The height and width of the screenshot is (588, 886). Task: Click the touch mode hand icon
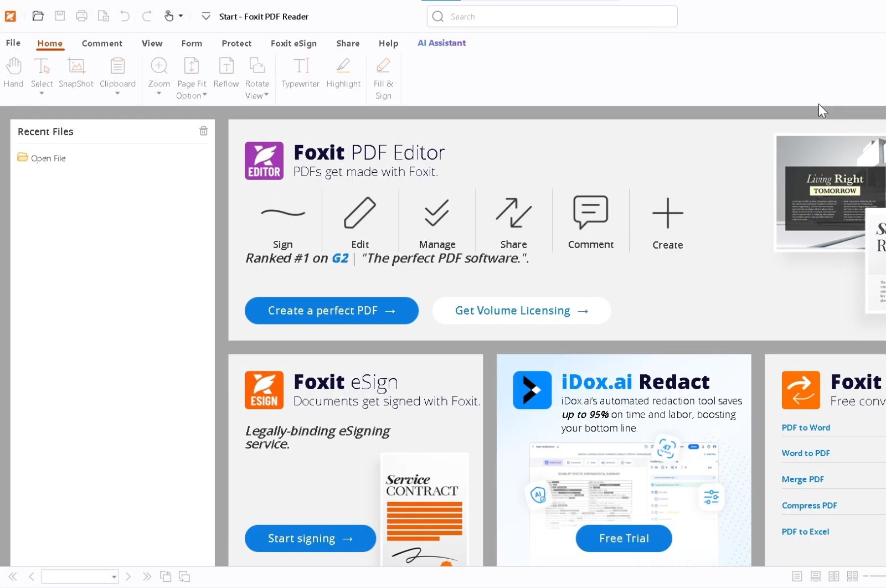pyautogui.click(x=169, y=16)
